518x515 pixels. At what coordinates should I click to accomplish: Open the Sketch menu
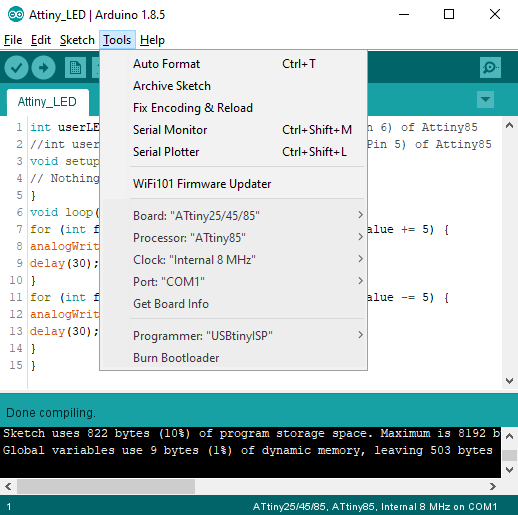tap(77, 40)
